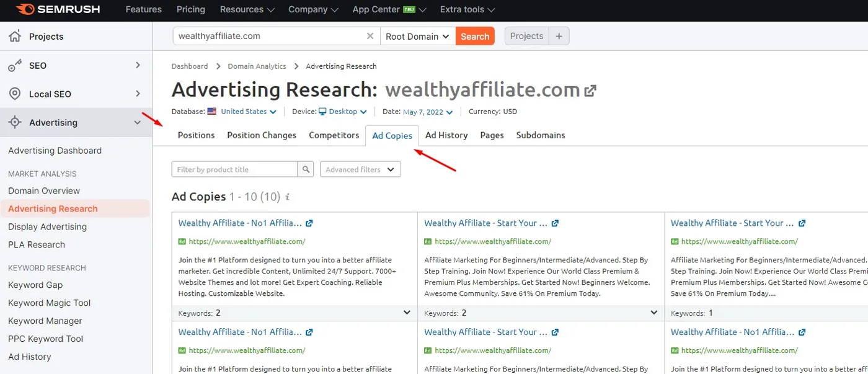
Task: Click the Advertising target icon
Action: [x=15, y=123]
